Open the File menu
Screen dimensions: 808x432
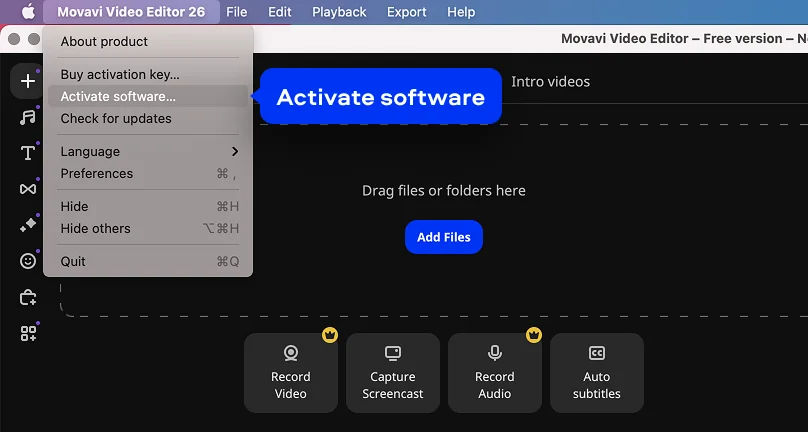tap(237, 12)
